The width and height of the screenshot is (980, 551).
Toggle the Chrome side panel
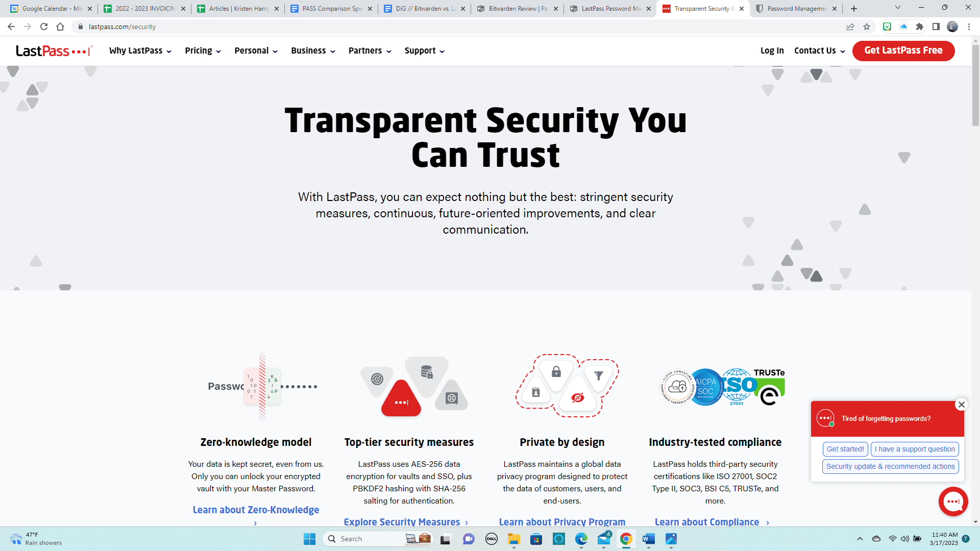(x=936, y=27)
